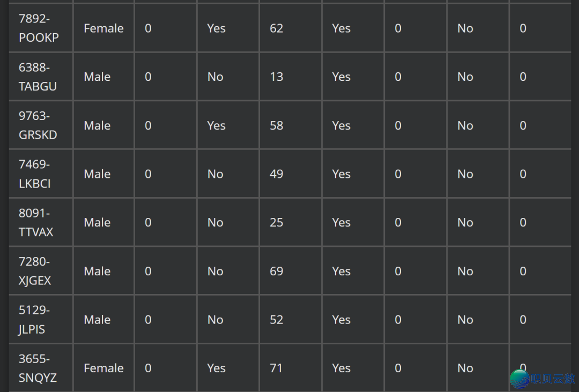Image resolution: width=579 pixels, height=392 pixels.
Task: Click the cell showing 71
Action: pyautogui.click(x=276, y=368)
